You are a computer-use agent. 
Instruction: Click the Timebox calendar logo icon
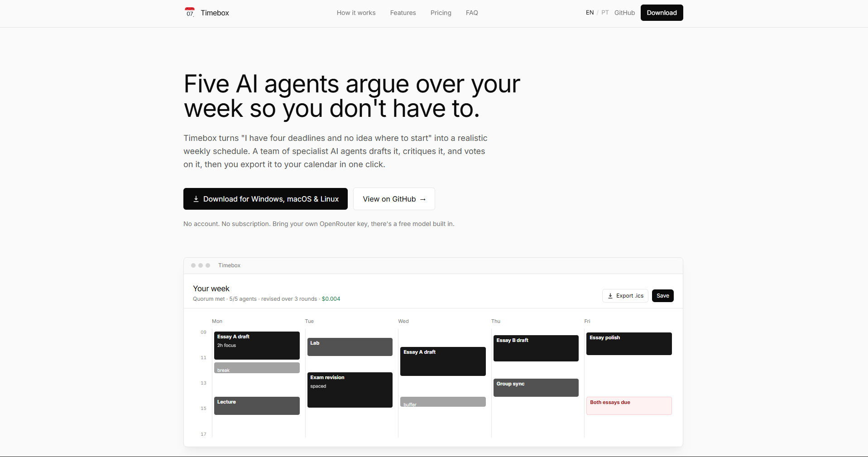(190, 12)
